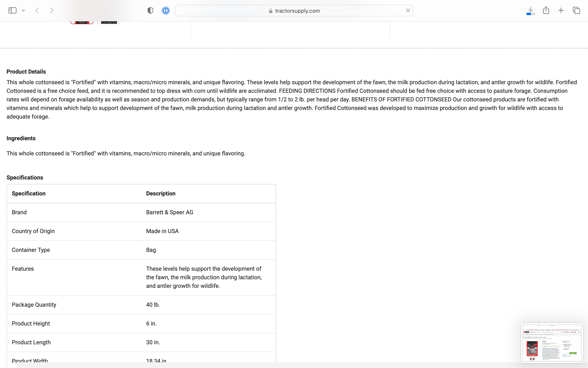
Task: Click the Product Details heading
Action: click(x=26, y=72)
